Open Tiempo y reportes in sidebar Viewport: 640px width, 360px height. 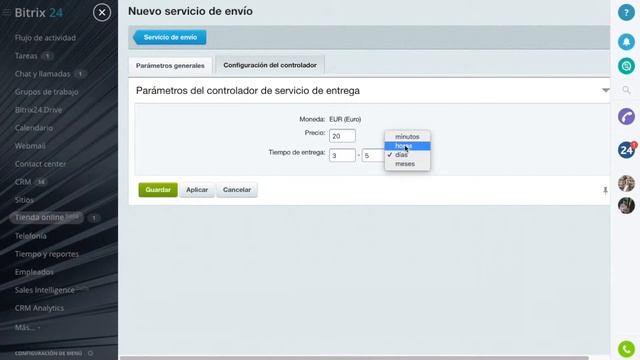point(47,254)
